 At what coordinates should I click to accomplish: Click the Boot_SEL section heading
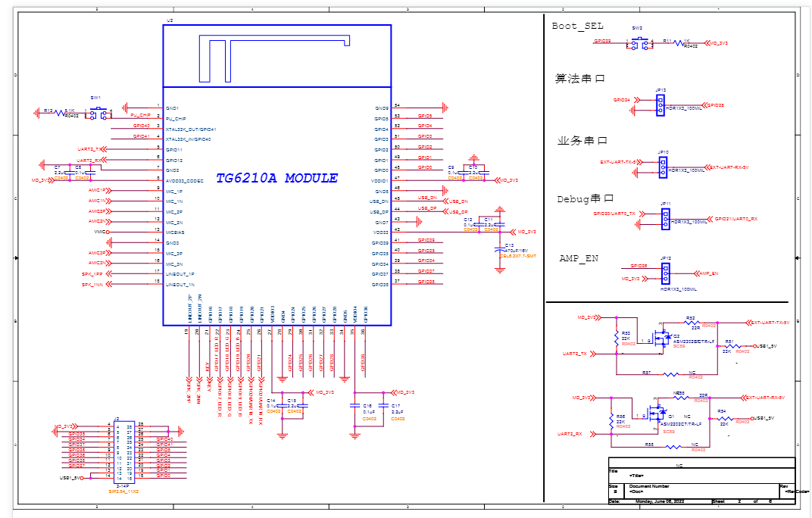pos(577,26)
